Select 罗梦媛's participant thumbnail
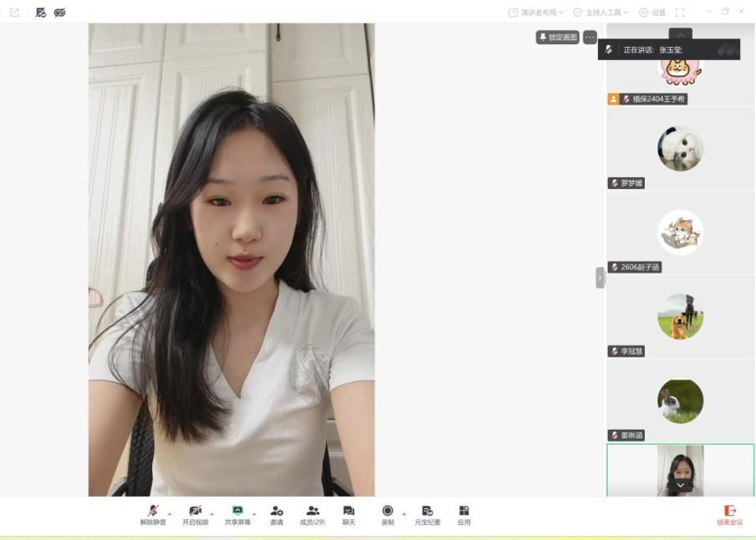Viewport: 756px width, 540px height. pyautogui.click(x=680, y=150)
